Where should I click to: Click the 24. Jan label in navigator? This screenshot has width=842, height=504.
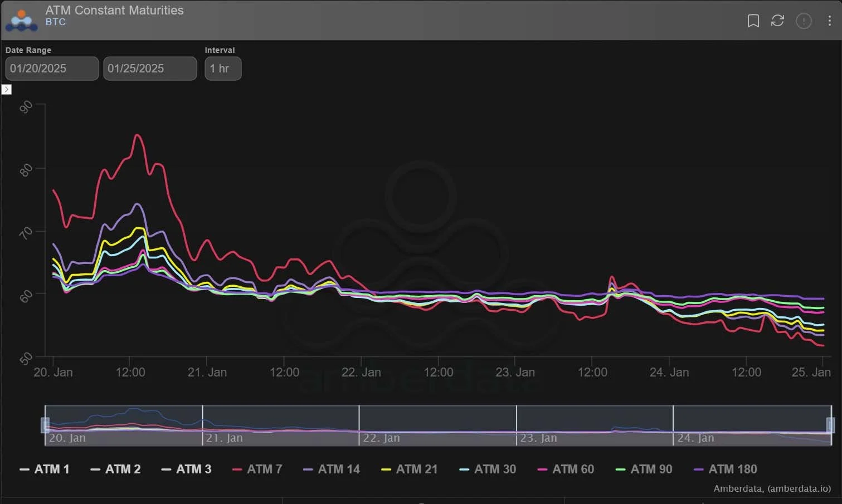tap(695, 438)
